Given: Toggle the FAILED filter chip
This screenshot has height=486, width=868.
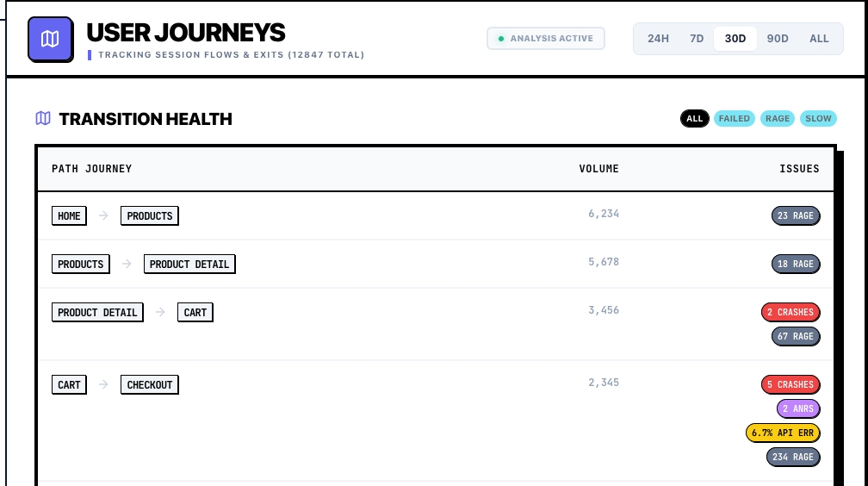Looking at the screenshot, I should [x=735, y=119].
